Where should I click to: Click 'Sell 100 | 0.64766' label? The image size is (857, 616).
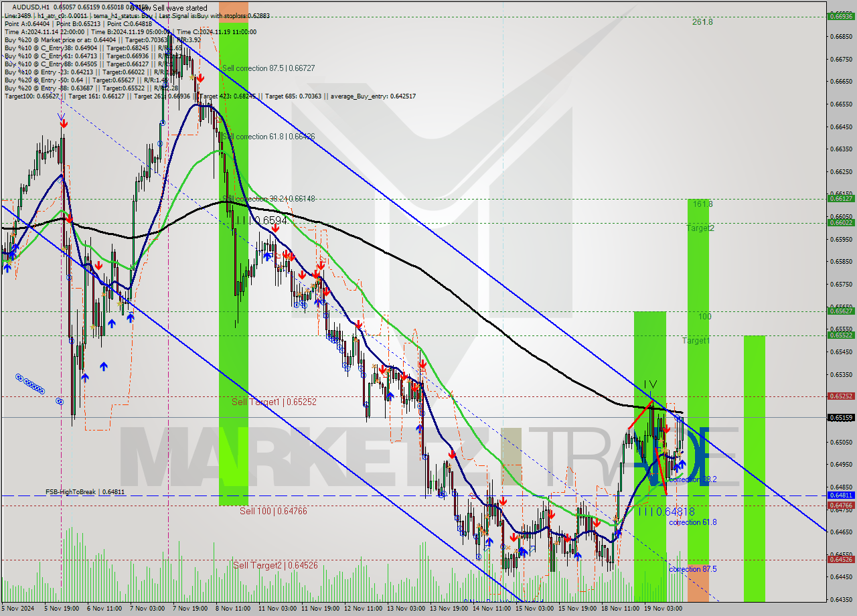(x=273, y=511)
